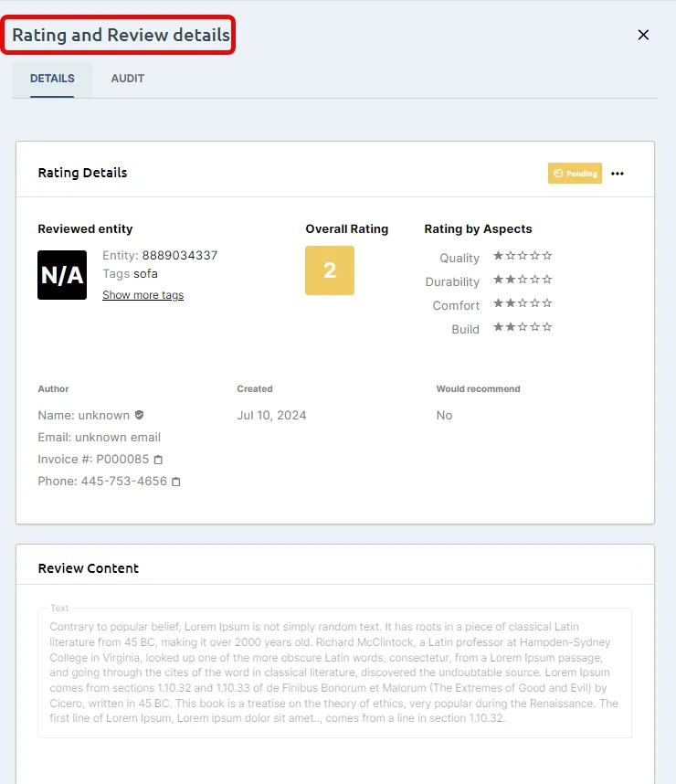This screenshot has width=676, height=784.
Task: Click the Would recommend value No
Action: tap(444, 416)
